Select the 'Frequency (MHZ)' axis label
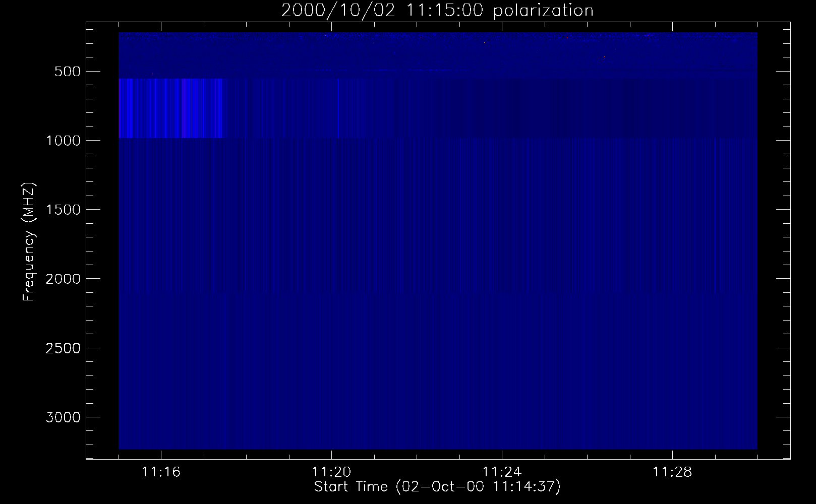The width and height of the screenshot is (816, 504). (x=29, y=242)
